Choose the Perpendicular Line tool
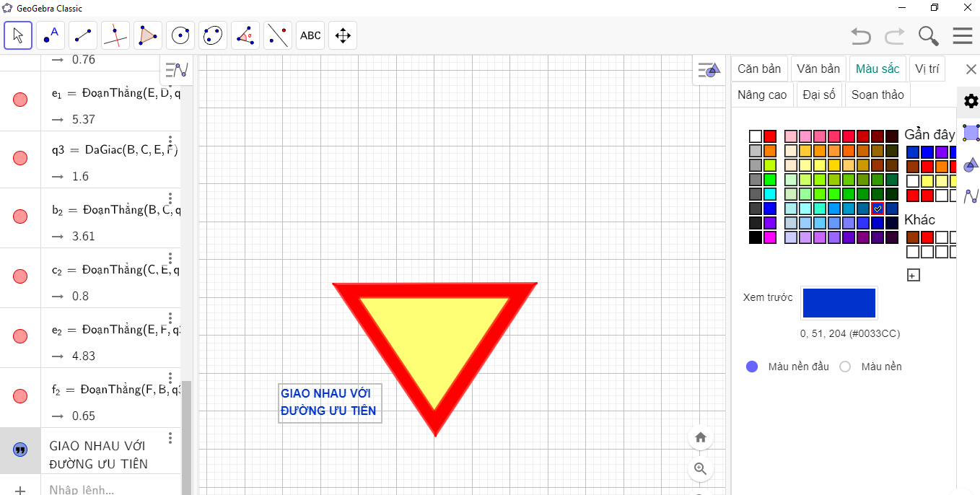This screenshot has width=980, height=495. (x=115, y=35)
